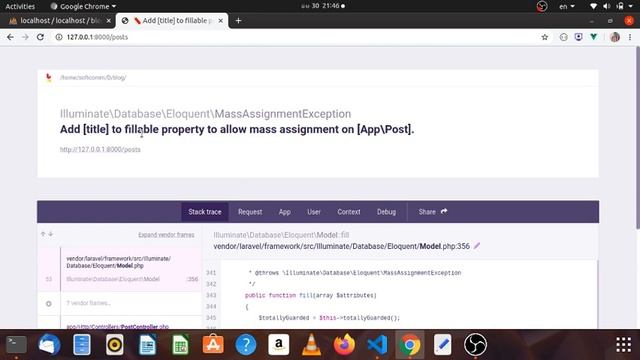View site information icon in address bar
The width and height of the screenshot is (640, 360).
pyautogui.click(x=59, y=37)
